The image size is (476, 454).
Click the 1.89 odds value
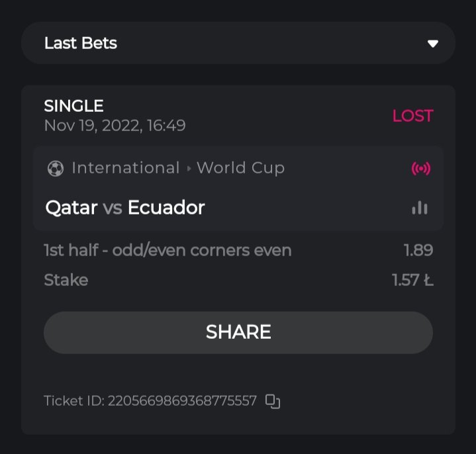coord(418,250)
